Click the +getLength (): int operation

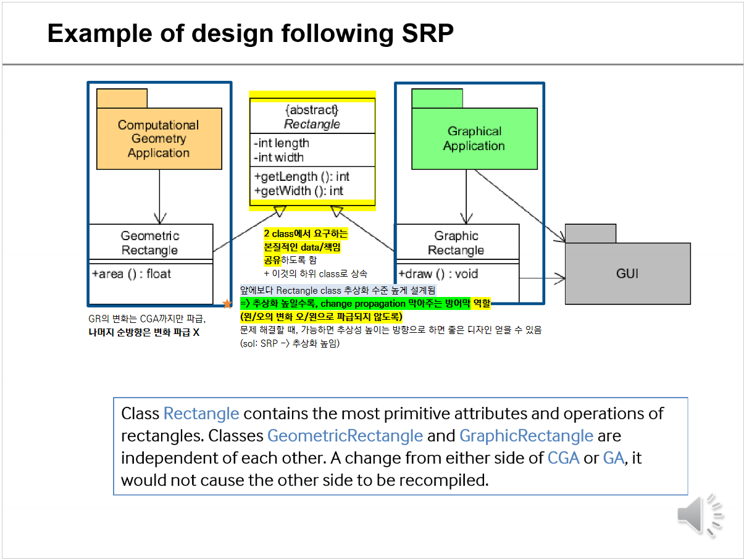[x=301, y=177]
